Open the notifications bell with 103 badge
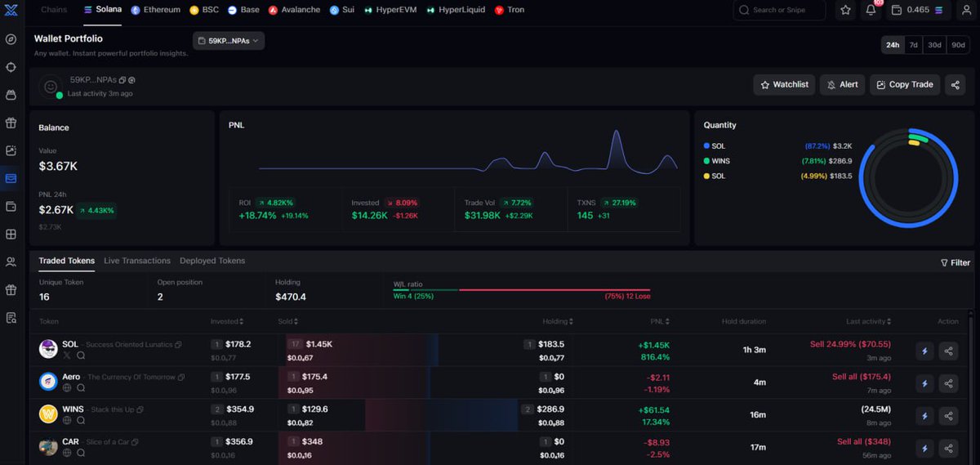This screenshot has height=465, width=980. (871, 9)
